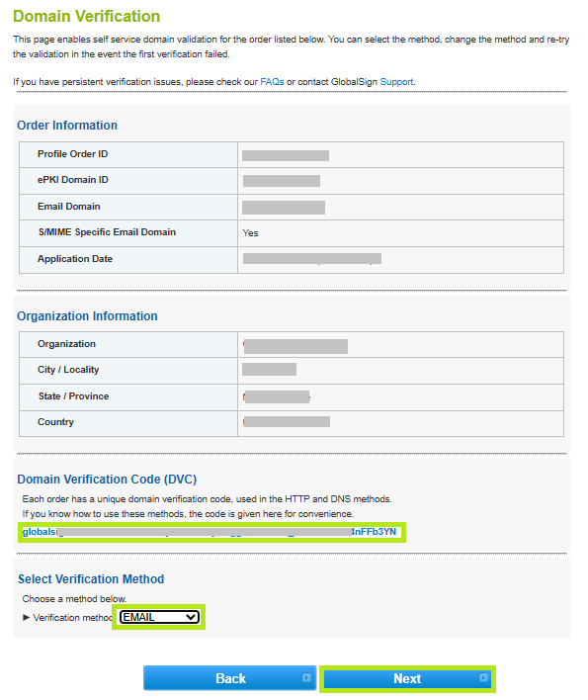Screen dimensions: 588x700
Task: Click the Back button
Action: (229, 678)
